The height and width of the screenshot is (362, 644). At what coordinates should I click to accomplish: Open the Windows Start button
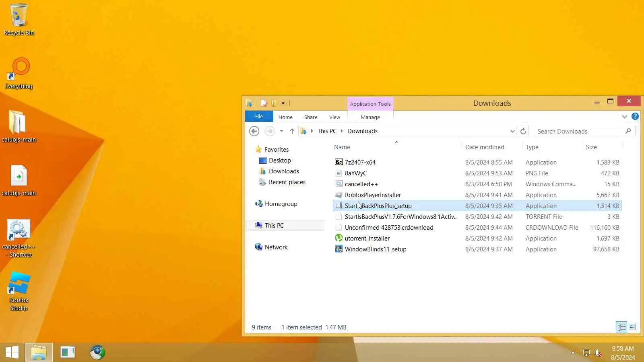tap(12, 352)
